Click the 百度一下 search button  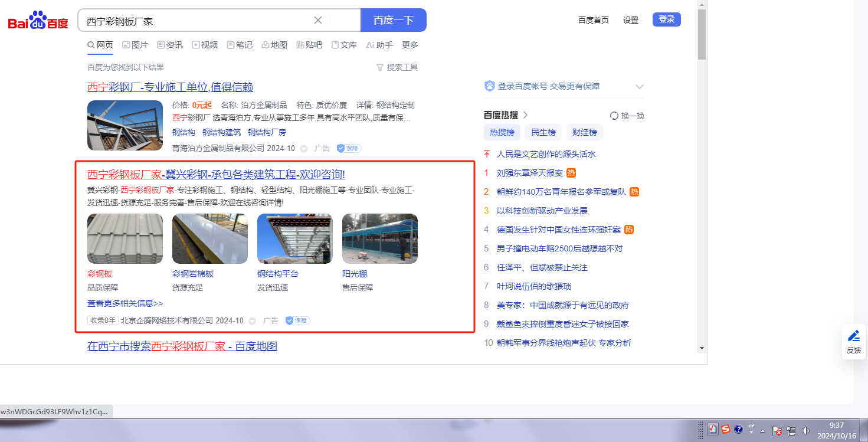(394, 20)
